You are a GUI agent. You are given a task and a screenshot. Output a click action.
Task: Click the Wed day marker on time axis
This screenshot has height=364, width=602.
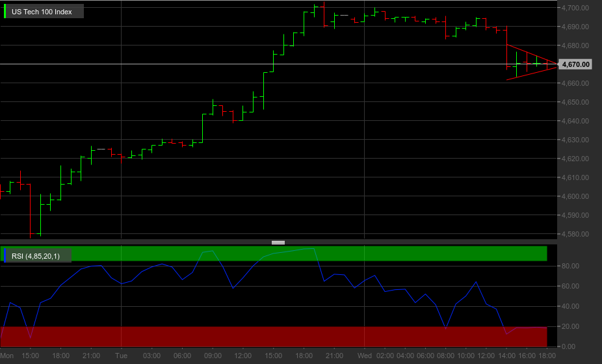tap(364, 356)
